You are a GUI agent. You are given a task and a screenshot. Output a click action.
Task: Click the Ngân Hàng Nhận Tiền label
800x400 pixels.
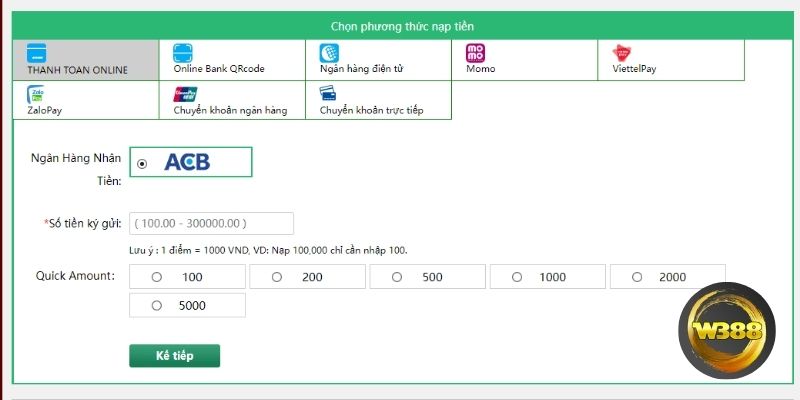click(x=76, y=169)
